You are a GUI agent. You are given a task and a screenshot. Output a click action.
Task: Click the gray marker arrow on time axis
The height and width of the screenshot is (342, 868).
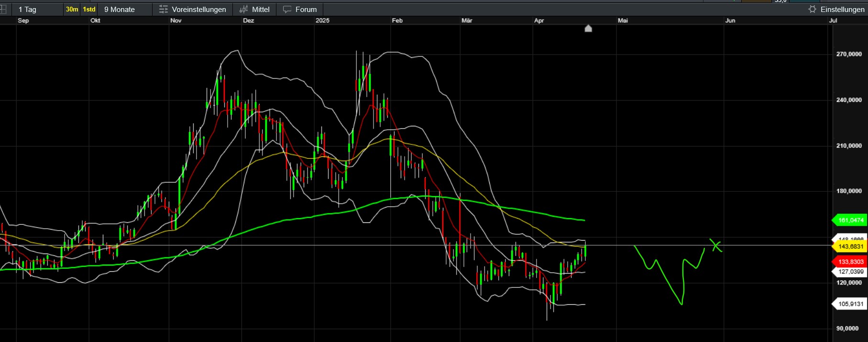588,29
